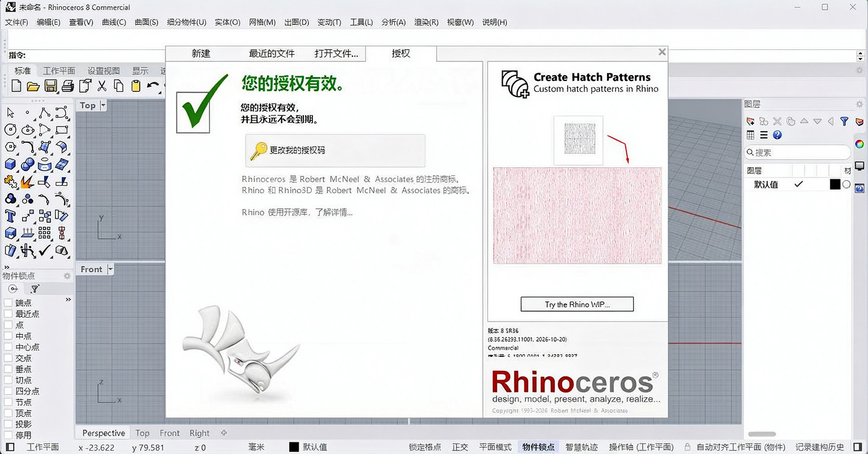Open the 曲面(S) menu
This screenshot has width=868, height=454.
pyautogui.click(x=146, y=22)
